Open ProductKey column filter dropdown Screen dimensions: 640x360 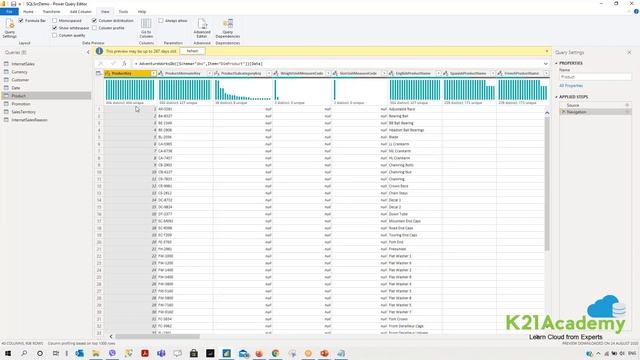pyautogui.click(x=153, y=73)
